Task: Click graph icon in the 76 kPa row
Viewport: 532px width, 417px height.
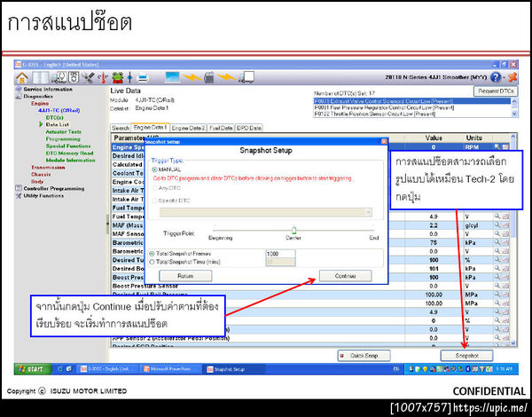Action: click(505, 242)
